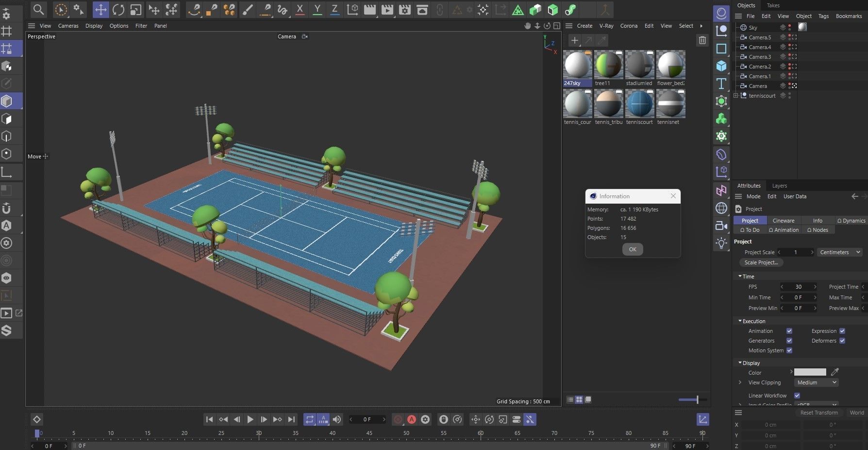Screen dimensions: 868x450
Task: Click the Display Color swatch
Action: (x=810, y=372)
